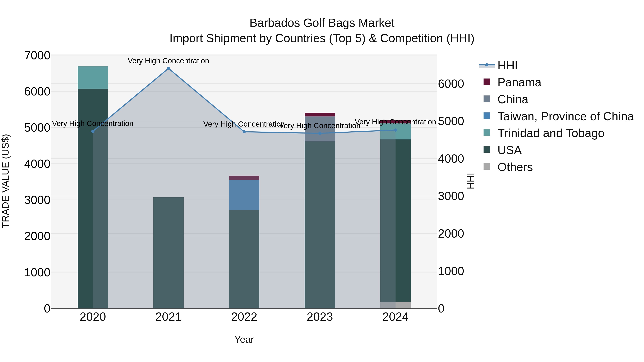Click the USA dark green legend swatch

[x=487, y=150]
